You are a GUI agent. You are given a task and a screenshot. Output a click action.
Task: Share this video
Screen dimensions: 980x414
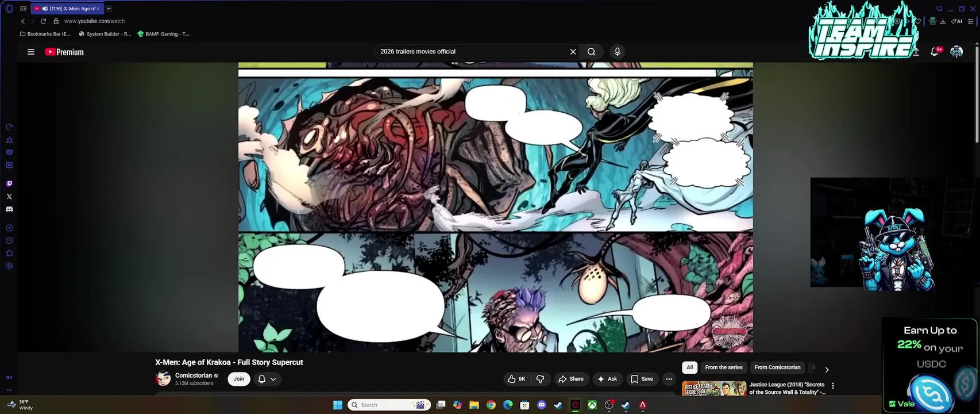click(x=570, y=379)
